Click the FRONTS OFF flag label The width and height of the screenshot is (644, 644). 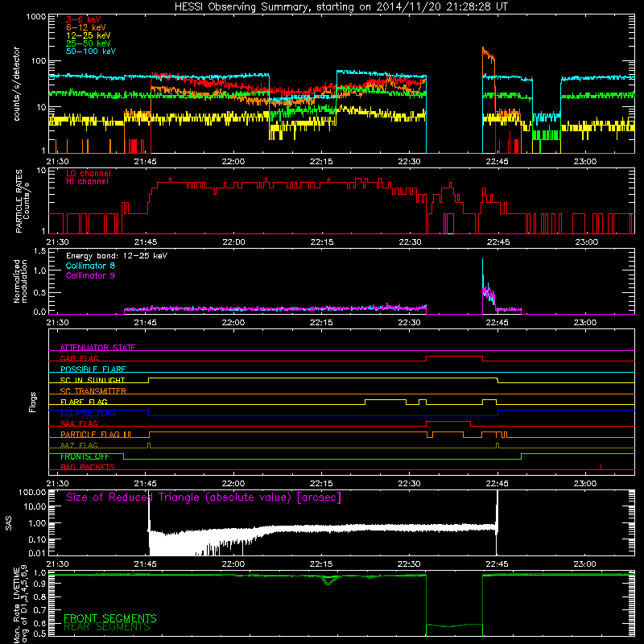click(85, 456)
